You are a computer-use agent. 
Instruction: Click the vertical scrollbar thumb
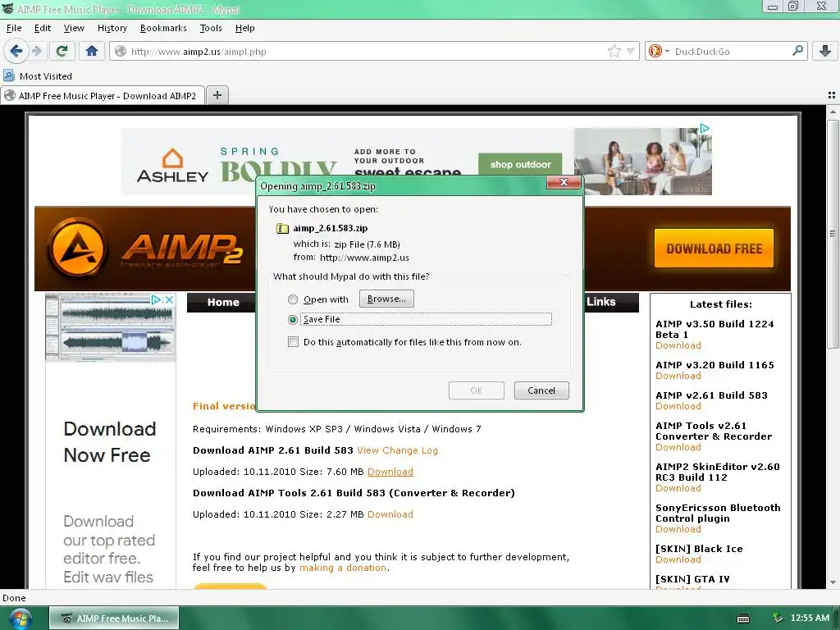click(x=833, y=234)
